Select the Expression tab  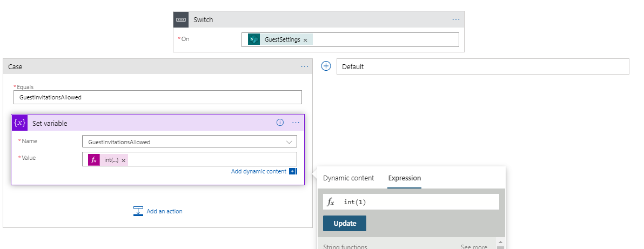[405, 178]
